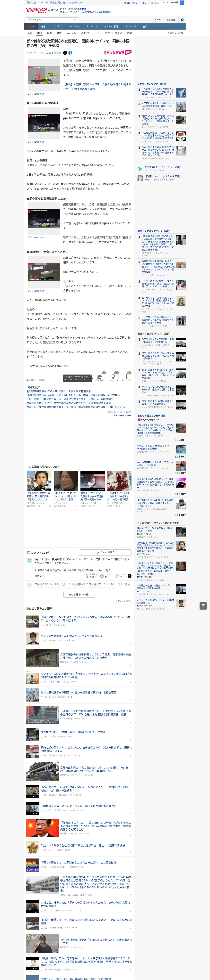
Task: Click the Yahoo! JAPAN News logo
Action: (42, 10)
